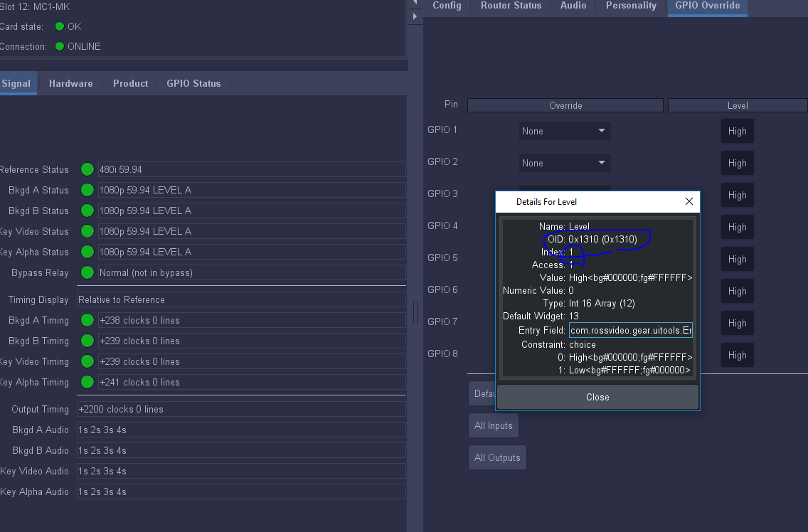Toggle GPIO 1 Level High button
This screenshot has width=808, height=532.
pos(737,131)
